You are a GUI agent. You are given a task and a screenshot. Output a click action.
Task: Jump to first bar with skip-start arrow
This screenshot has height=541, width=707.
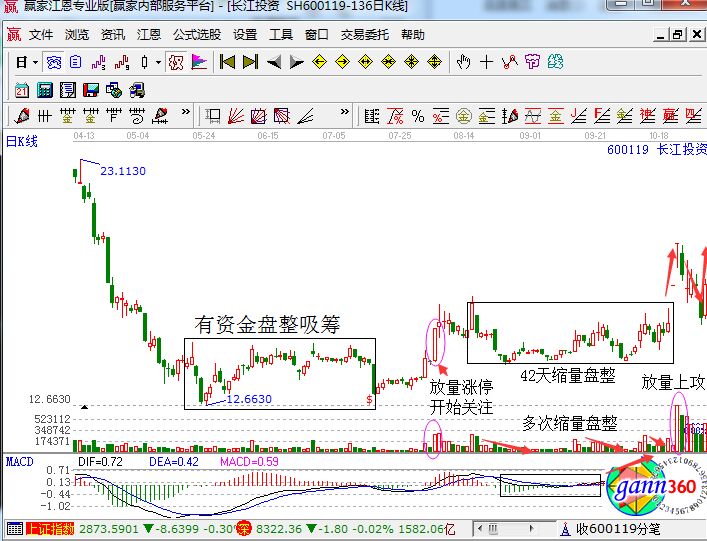click(227, 62)
